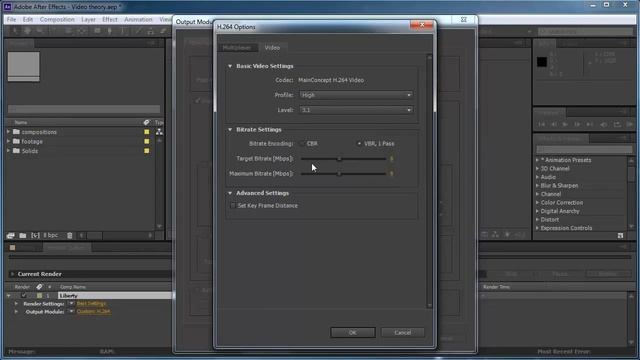This screenshot has height=360, width=640.
Task: Click the label tag icon in Project column header
Action: [147, 122]
